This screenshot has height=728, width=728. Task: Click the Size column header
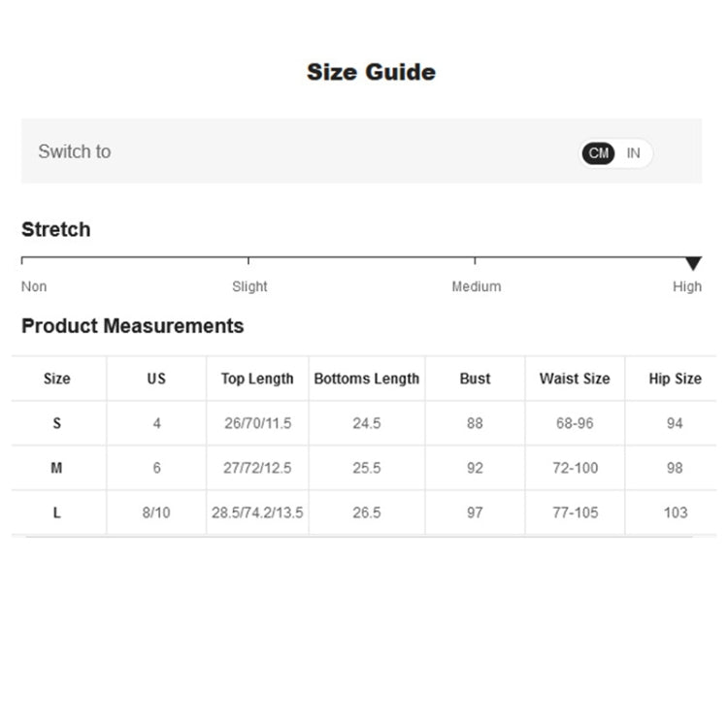tap(56, 379)
